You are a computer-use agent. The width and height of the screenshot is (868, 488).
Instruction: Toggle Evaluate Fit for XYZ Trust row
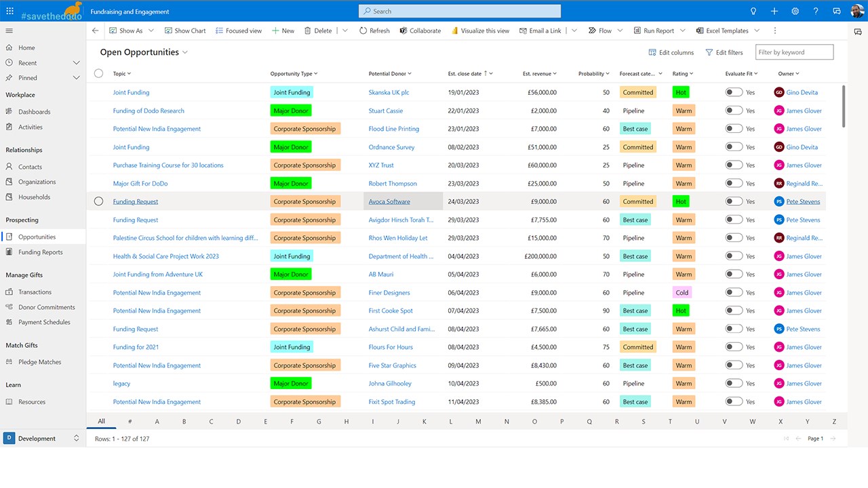(x=734, y=165)
